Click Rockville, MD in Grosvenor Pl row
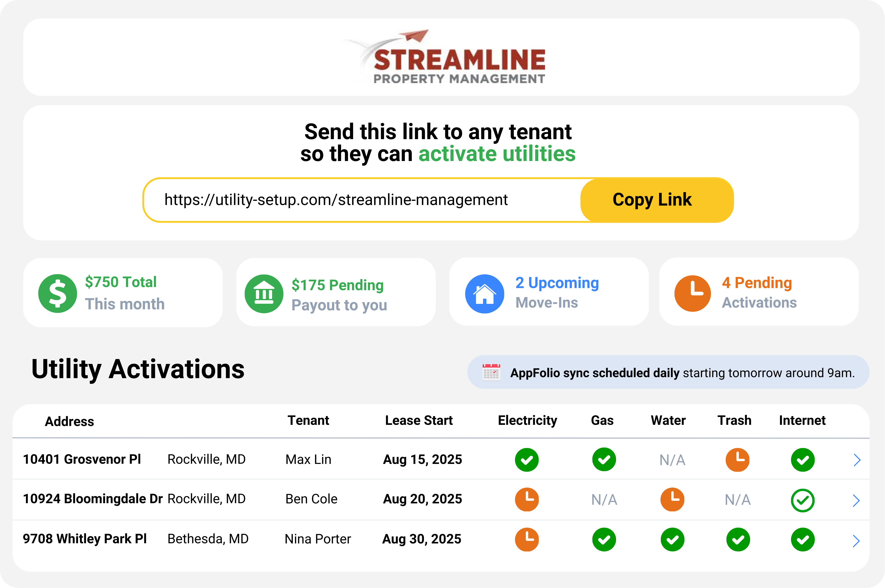The width and height of the screenshot is (885, 588). tap(206, 460)
